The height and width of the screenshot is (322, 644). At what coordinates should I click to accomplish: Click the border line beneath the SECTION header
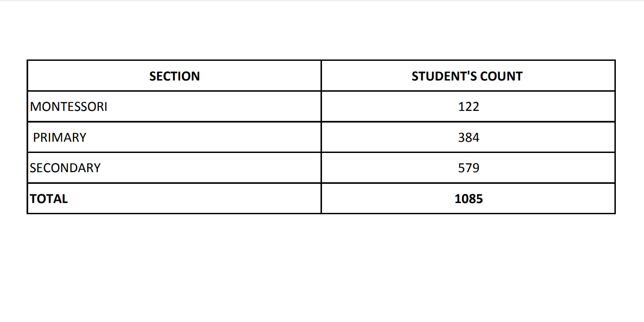coord(174,91)
